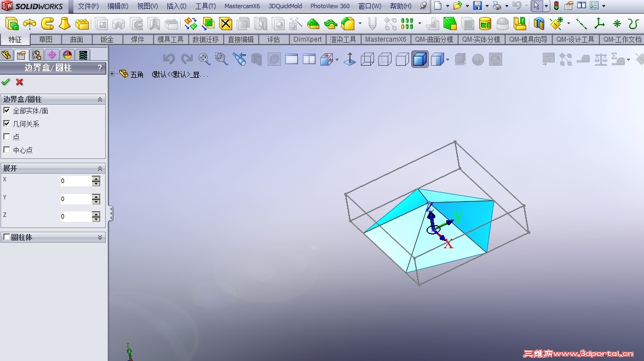
Task: Open the 插入(I) menu
Action: [176, 6]
